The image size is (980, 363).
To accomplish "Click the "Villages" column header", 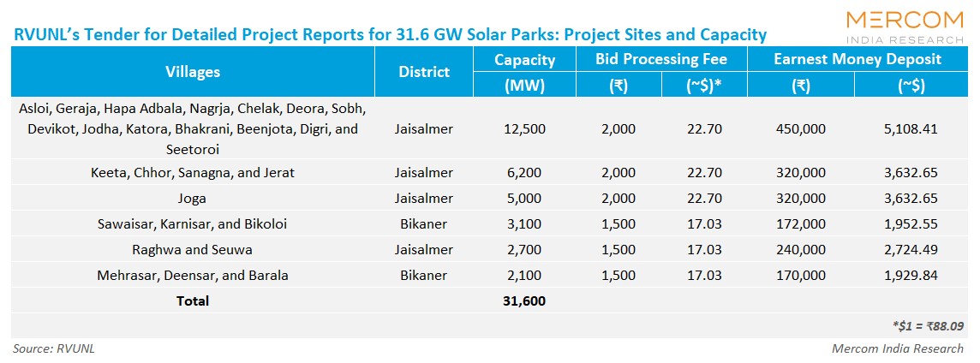I will 193,71.
